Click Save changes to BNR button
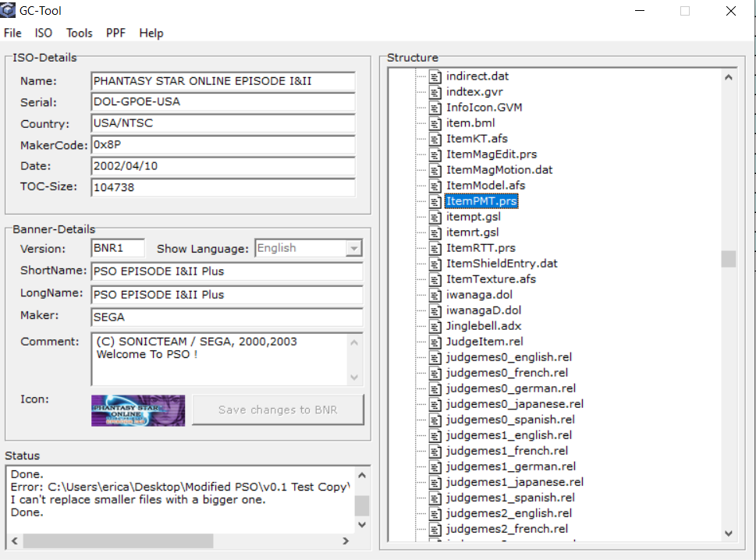This screenshot has height=560, width=756. click(278, 409)
